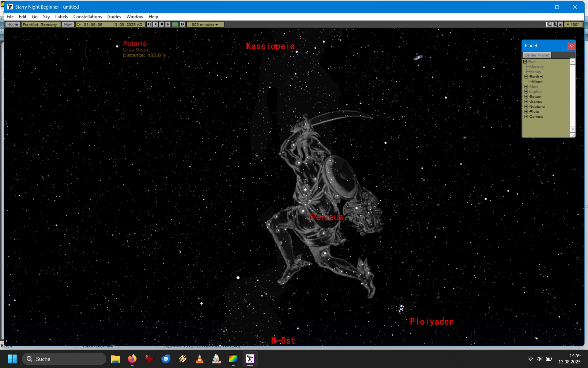The image size is (588, 368).
Task: Click the square field-of-view icon next to zoom
Action: [560, 24]
